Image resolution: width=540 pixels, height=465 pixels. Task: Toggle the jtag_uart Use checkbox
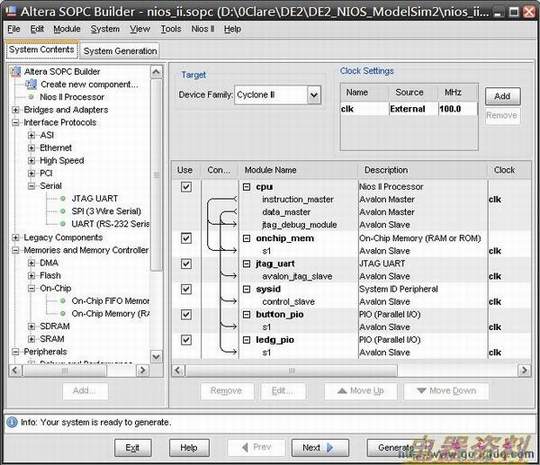(x=186, y=264)
